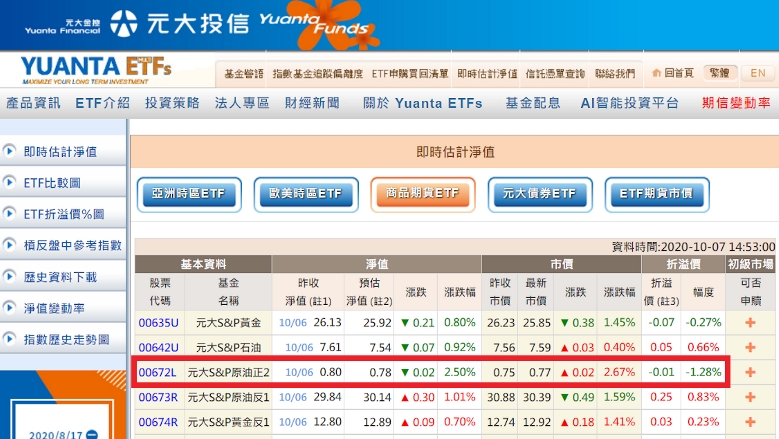
Task: Open 歷史資料下載 sidebar page
Action: click(60, 277)
